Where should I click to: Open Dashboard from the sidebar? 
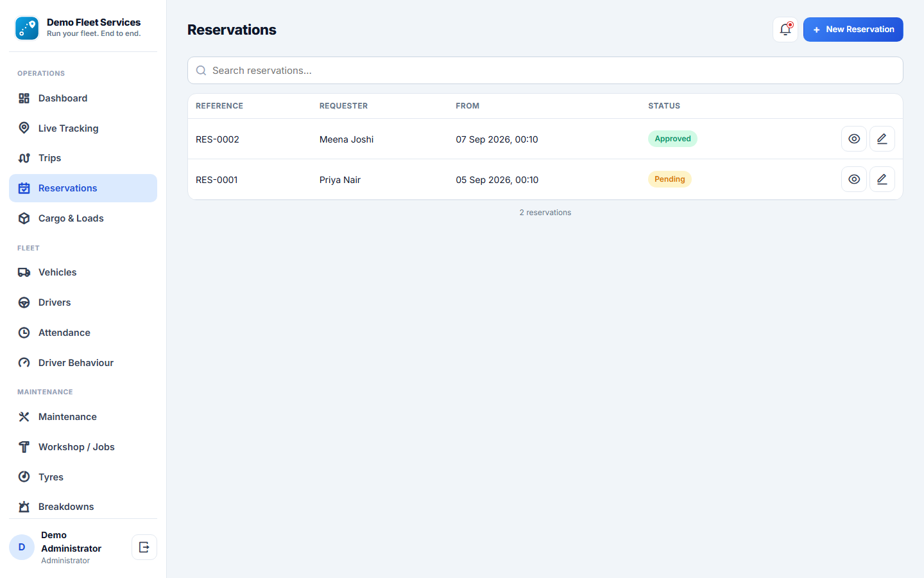(83, 98)
